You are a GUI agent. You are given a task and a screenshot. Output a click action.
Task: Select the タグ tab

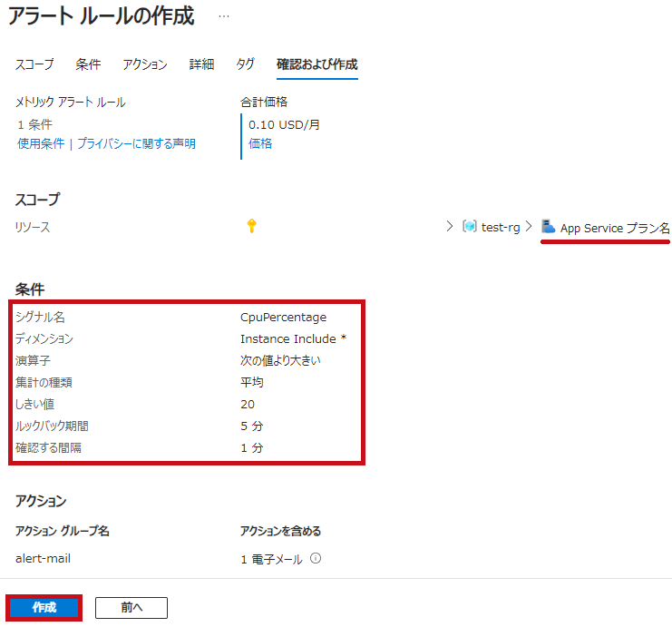pos(245,64)
